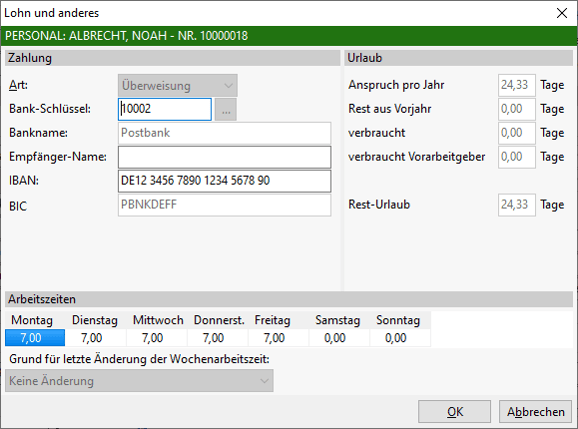The width and height of the screenshot is (578, 429).
Task: Expand the Keine Änderung reason dropdown
Action: (139, 381)
